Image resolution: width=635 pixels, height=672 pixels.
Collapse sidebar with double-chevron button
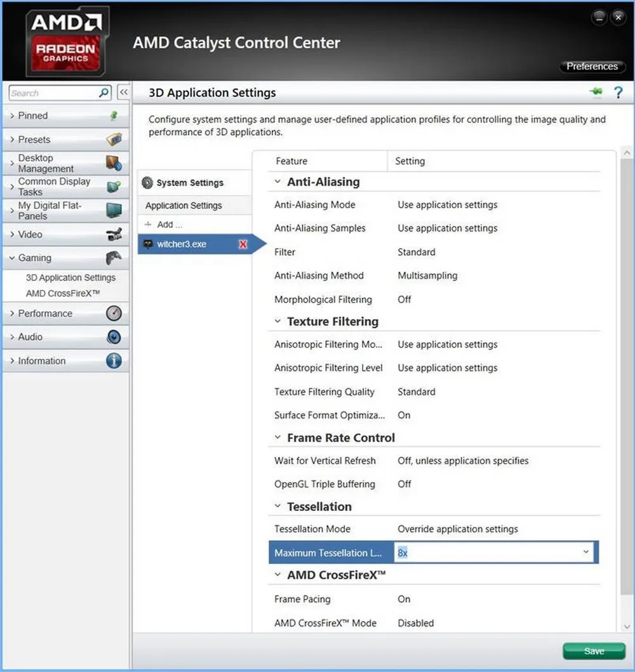tap(124, 93)
